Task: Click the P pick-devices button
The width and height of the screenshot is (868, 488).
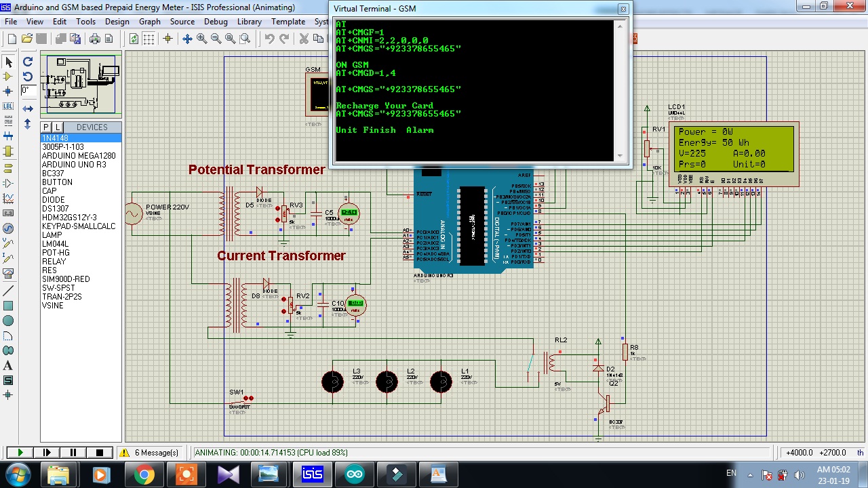Action: [x=46, y=127]
